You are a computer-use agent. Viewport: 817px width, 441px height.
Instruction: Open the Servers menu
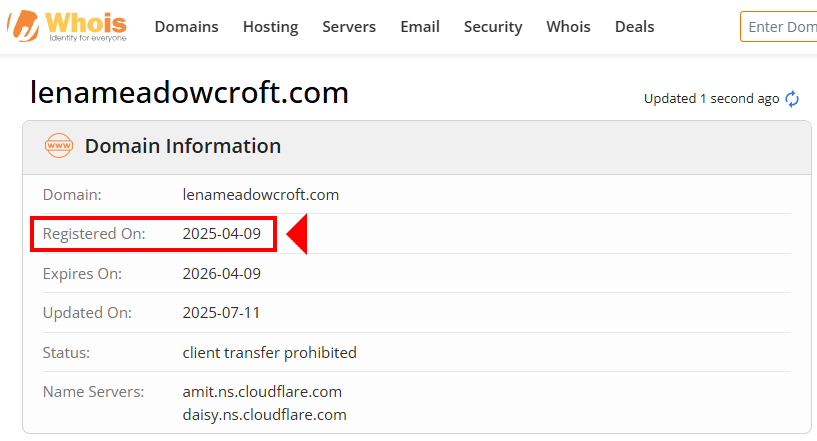click(349, 27)
